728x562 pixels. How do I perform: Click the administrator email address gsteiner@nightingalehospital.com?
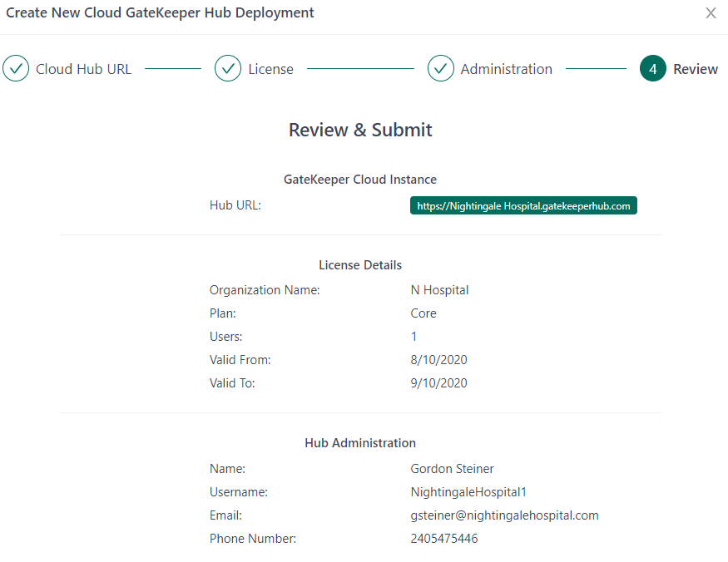coord(504,515)
